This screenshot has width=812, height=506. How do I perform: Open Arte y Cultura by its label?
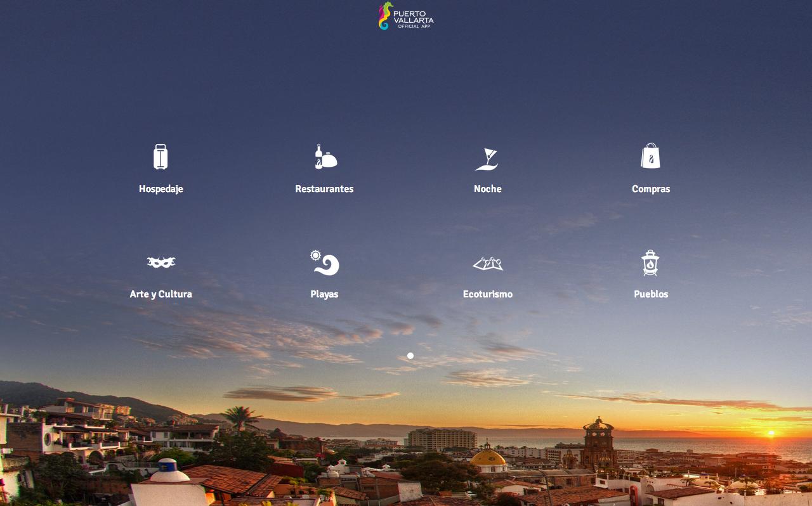(160, 294)
